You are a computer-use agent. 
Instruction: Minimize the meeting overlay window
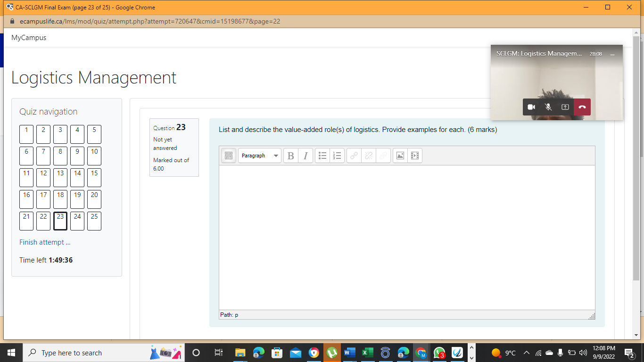612,54
